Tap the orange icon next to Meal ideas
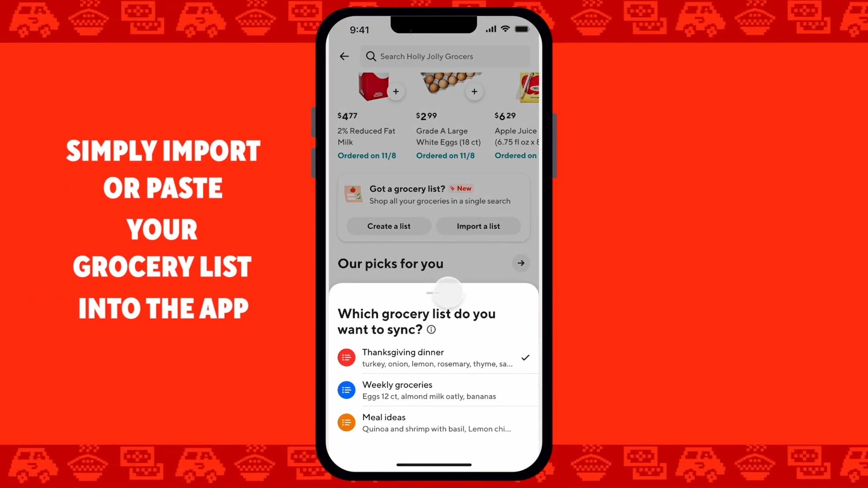The image size is (868, 488). (346, 422)
